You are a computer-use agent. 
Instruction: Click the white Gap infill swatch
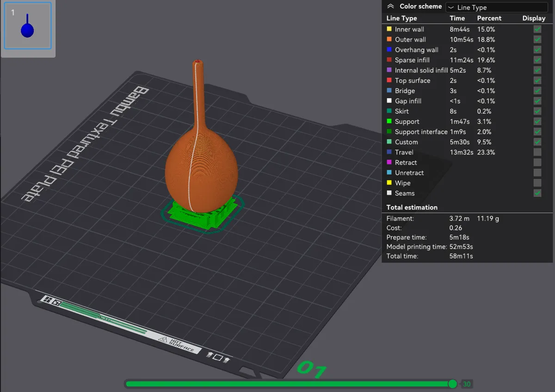point(389,101)
